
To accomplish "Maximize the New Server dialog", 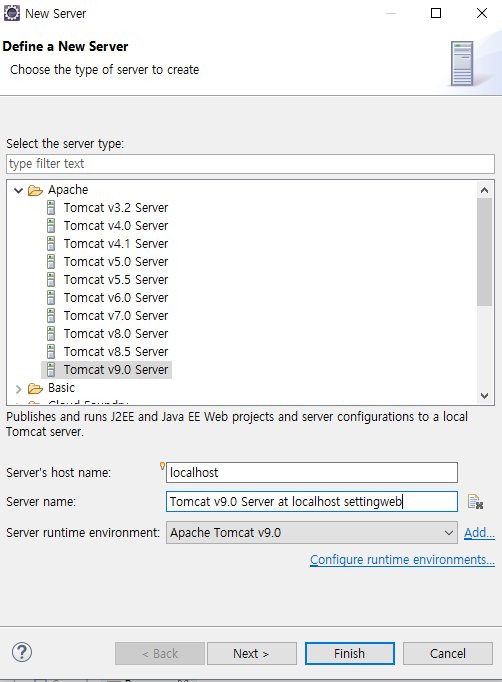I will [x=436, y=13].
